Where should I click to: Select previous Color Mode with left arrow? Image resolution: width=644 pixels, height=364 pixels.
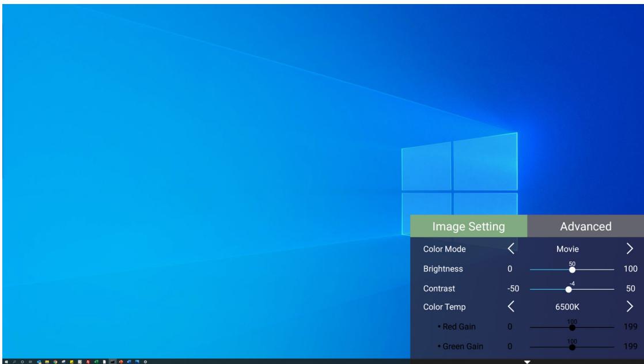[x=511, y=249]
